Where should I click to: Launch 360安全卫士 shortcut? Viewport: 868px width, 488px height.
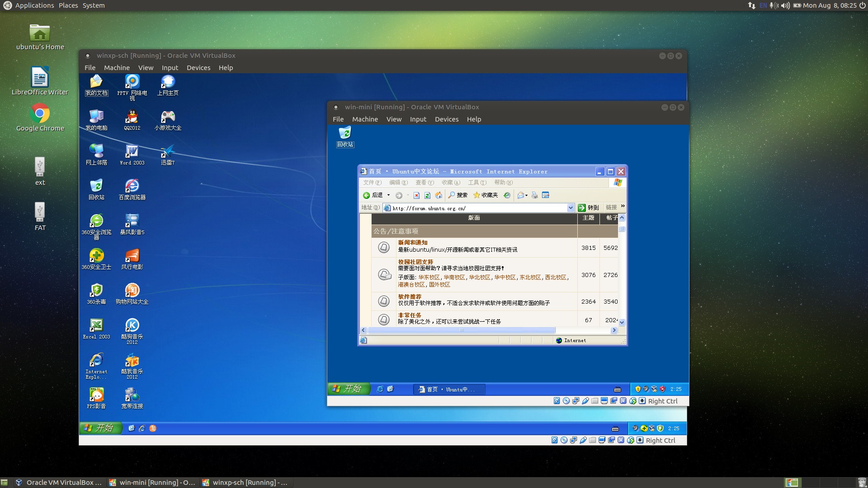pos(96,259)
